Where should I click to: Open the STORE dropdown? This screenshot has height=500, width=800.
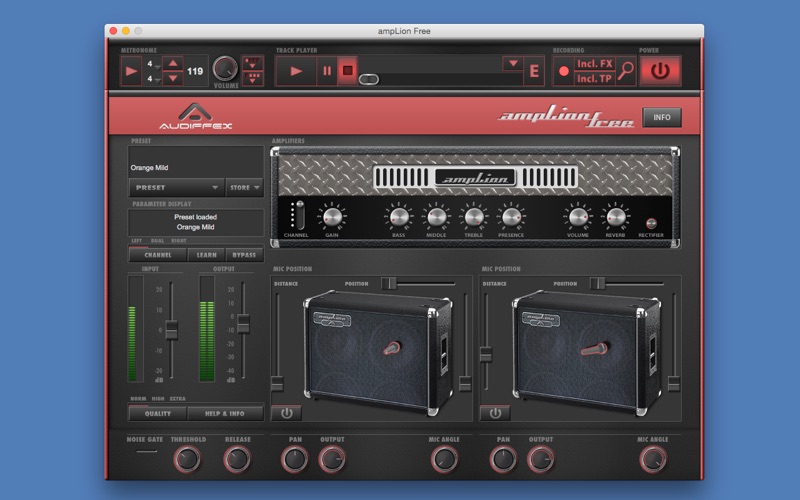point(244,188)
